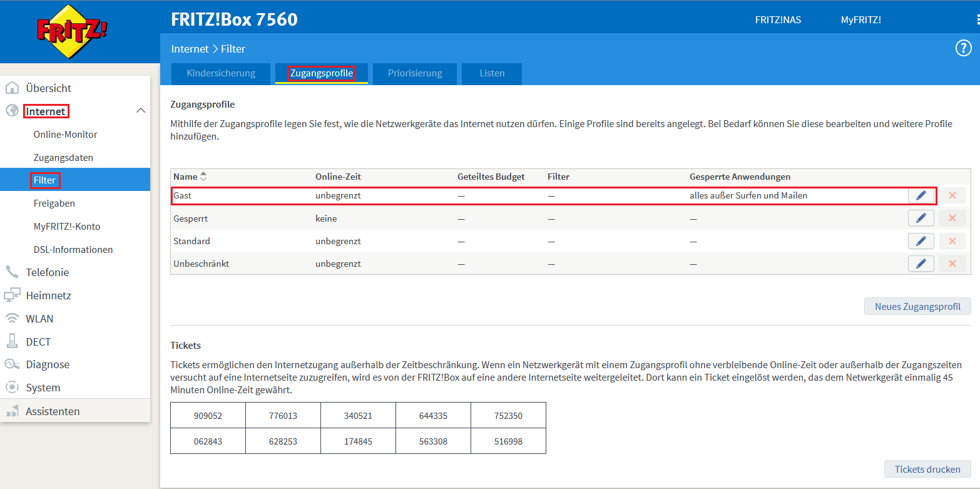The height and width of the screenshot is (489, 980).
Task: Open the WLAN menu entry
Action: coord(39,319)
